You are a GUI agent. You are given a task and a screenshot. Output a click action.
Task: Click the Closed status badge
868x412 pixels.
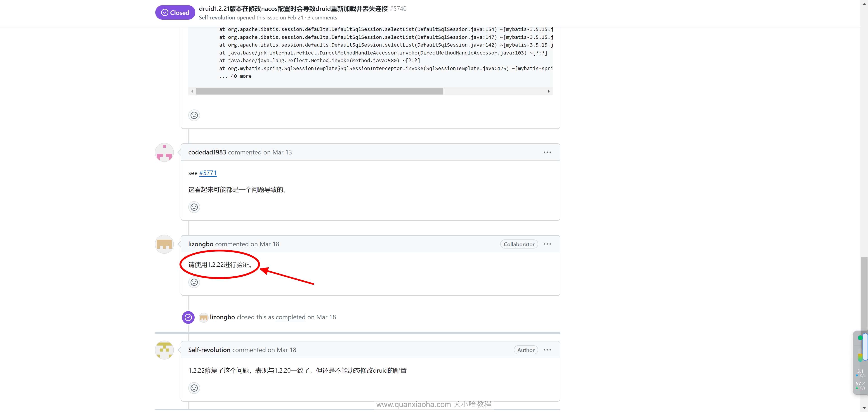point(175,12)
